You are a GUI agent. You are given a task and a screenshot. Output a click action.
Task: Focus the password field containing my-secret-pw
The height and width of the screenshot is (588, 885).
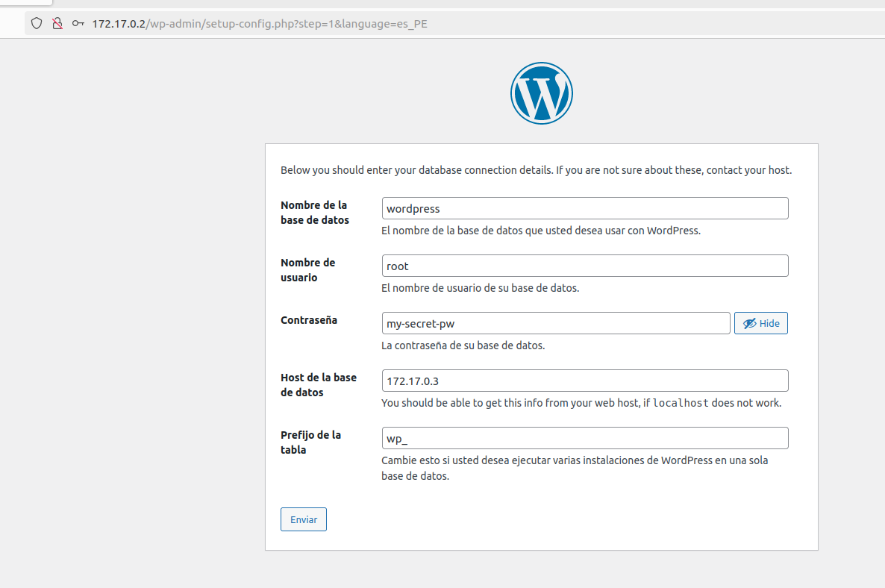click(x=556, y=323)
